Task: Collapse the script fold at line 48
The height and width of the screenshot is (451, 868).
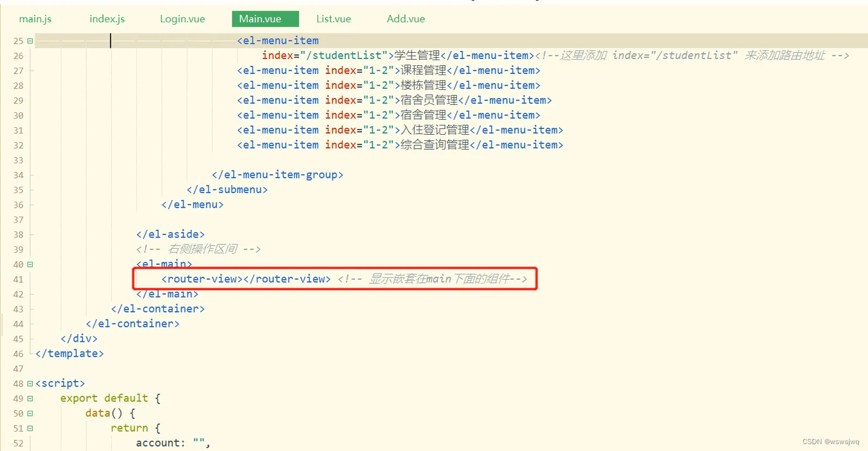Action: pos(30,383)
